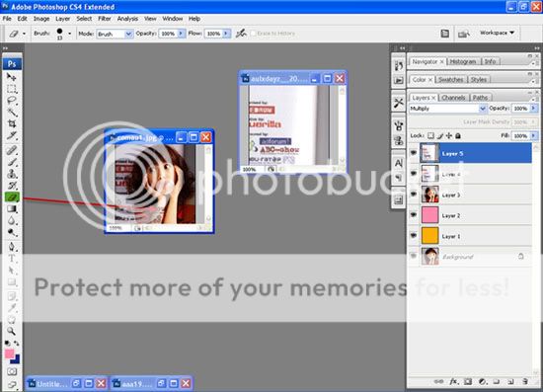Select the Type tool
The image size is (543, 392).
coord(12,259)
